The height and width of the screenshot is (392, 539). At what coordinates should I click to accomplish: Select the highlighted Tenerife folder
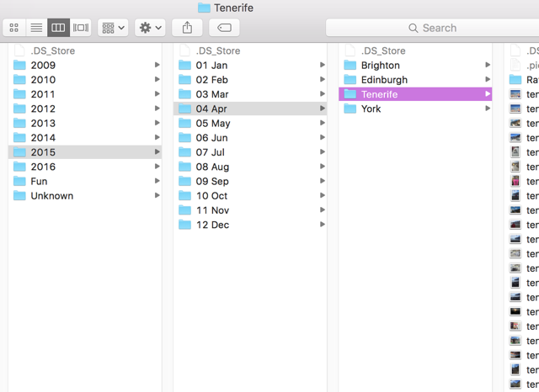[415, 94]
